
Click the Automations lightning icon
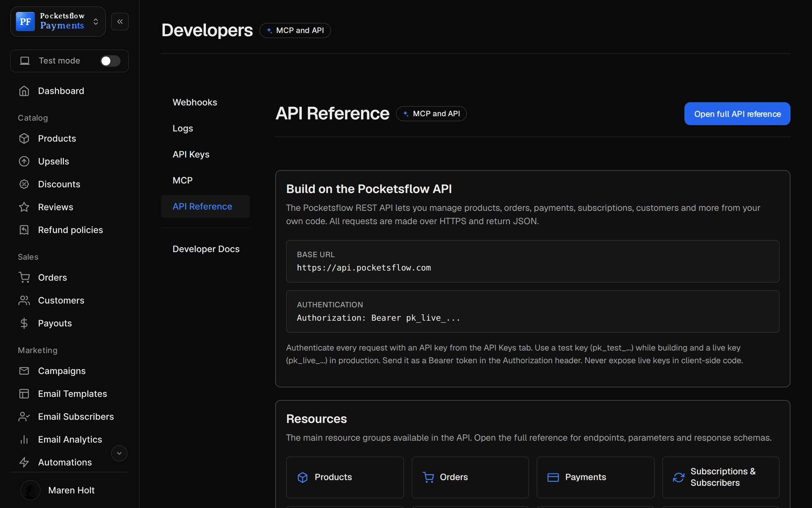(24, 462)
